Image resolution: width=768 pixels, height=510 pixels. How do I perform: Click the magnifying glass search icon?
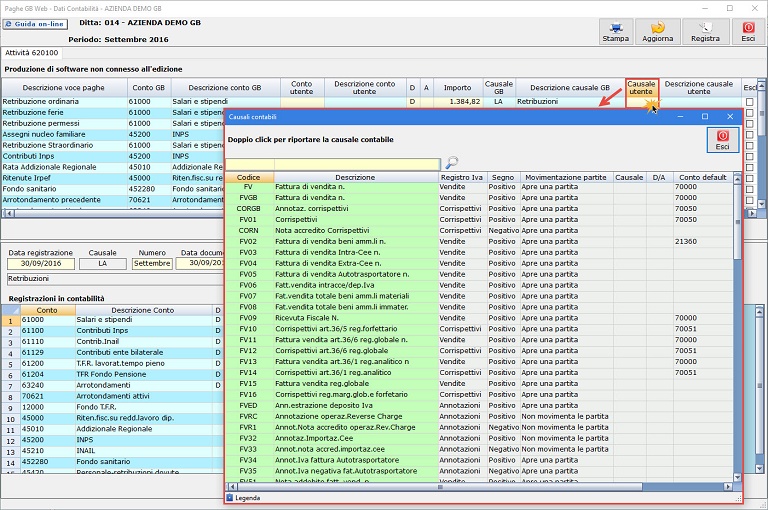click(x=452, y=163)
